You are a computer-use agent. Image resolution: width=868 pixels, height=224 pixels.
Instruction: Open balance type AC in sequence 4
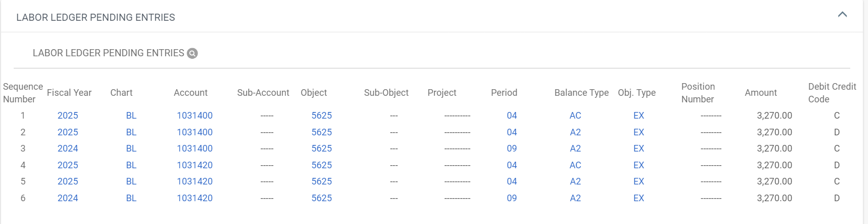tap(575, 165)
